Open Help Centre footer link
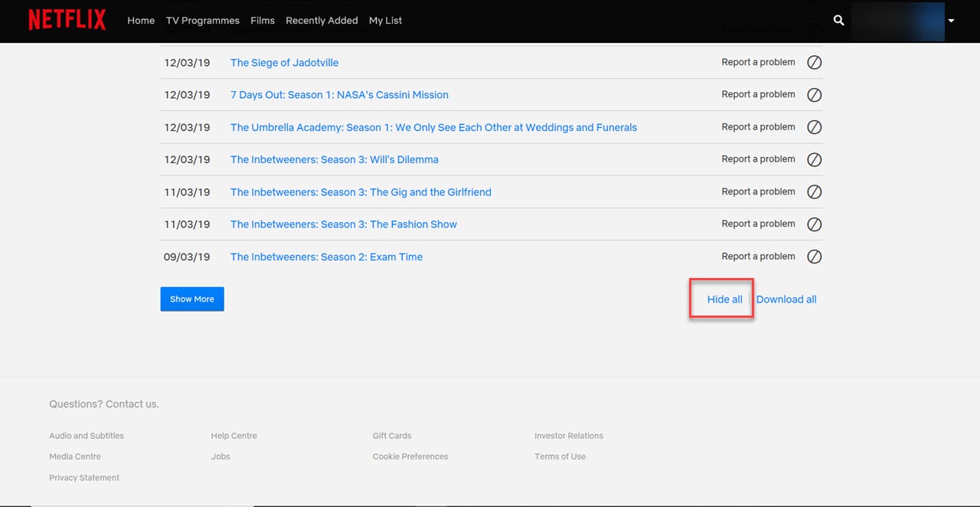Image resolution: width=980 pixels, height=507 pixels. click(234, 436)
